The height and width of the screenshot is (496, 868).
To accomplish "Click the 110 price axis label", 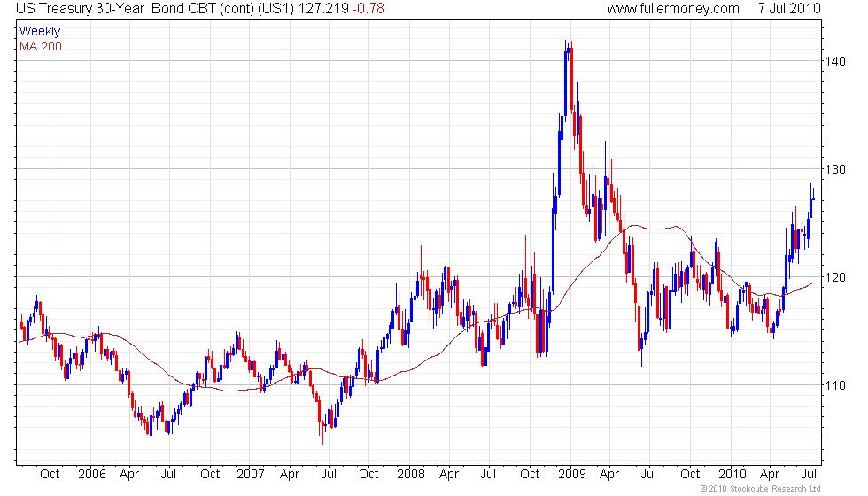I will [835, 385].
